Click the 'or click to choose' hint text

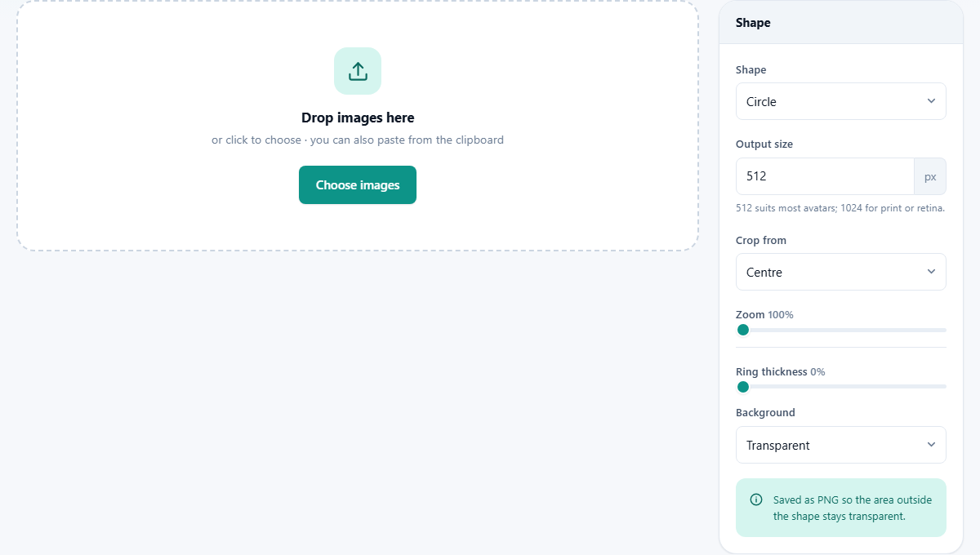coord(358,140)
